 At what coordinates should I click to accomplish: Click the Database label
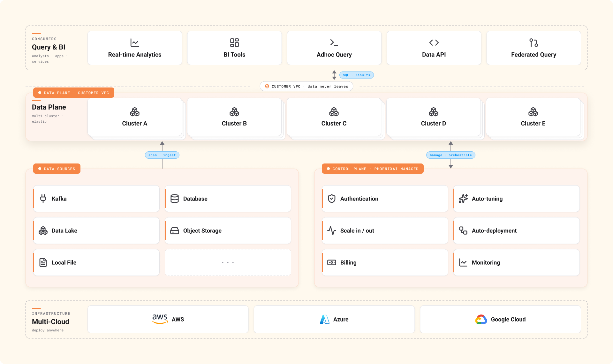point(195,199)
